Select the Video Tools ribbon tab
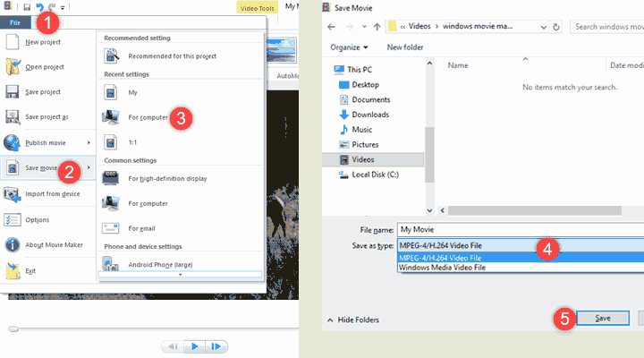The width and height of the screenshot is (644, 358). click(x=257, y=8)
